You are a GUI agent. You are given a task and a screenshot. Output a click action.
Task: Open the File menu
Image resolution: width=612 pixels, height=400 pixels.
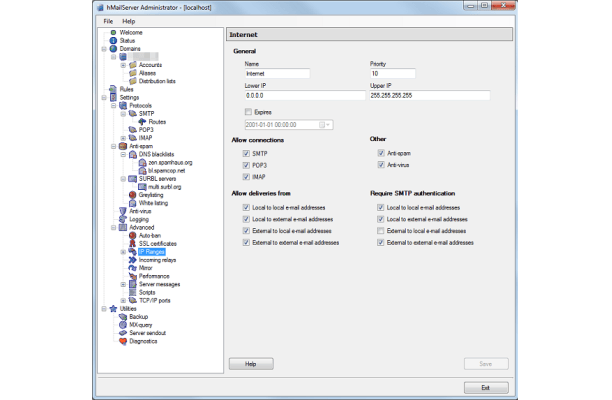pos(108,21)
